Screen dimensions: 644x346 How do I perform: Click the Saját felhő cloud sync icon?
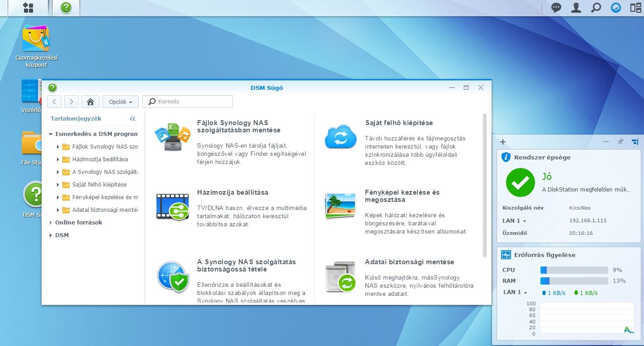(x=341, y=136)
